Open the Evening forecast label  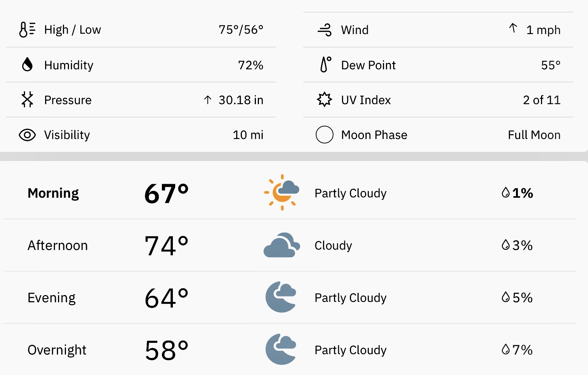[52, 298]
